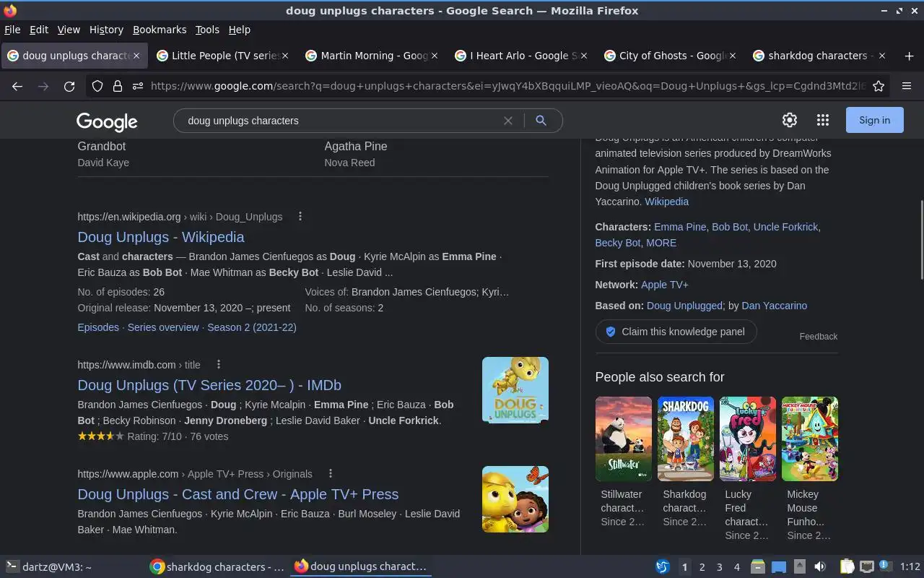Close the I Heart Arlo tab
Viewport: 924px width, 578px height.
(x=584, y=56)
